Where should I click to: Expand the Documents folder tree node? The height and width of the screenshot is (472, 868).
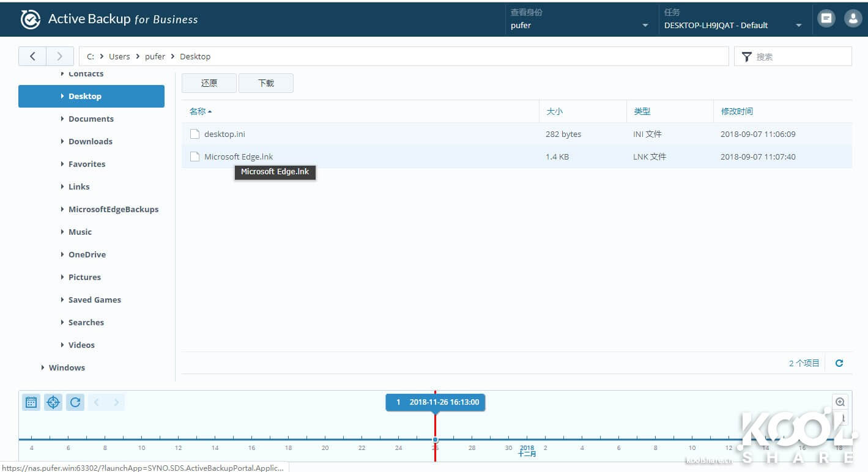tap(62, 119)
